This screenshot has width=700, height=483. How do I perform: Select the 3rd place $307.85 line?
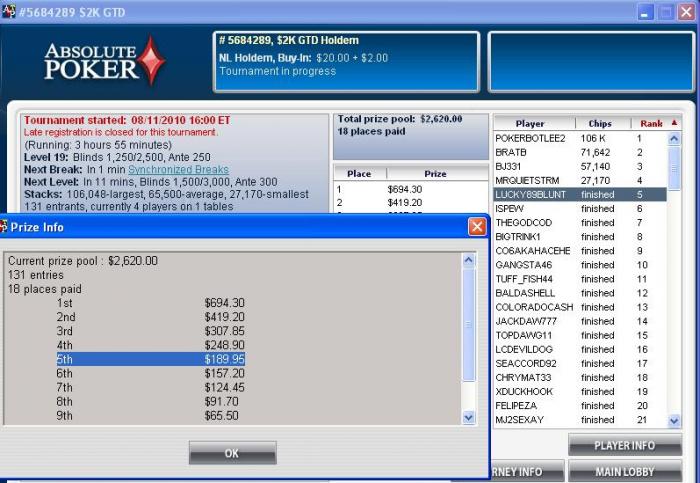(150, 331)
